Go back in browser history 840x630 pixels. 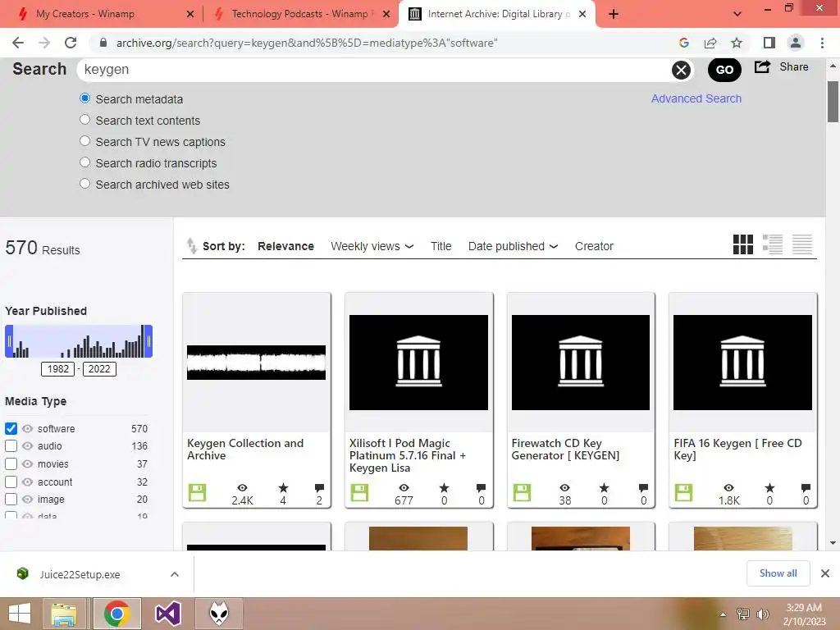pos(18,43)
